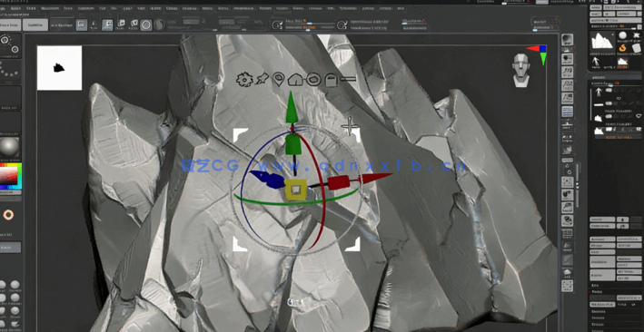
Task: Open the gizmo Customize gear icon
Action: [244, 79]
